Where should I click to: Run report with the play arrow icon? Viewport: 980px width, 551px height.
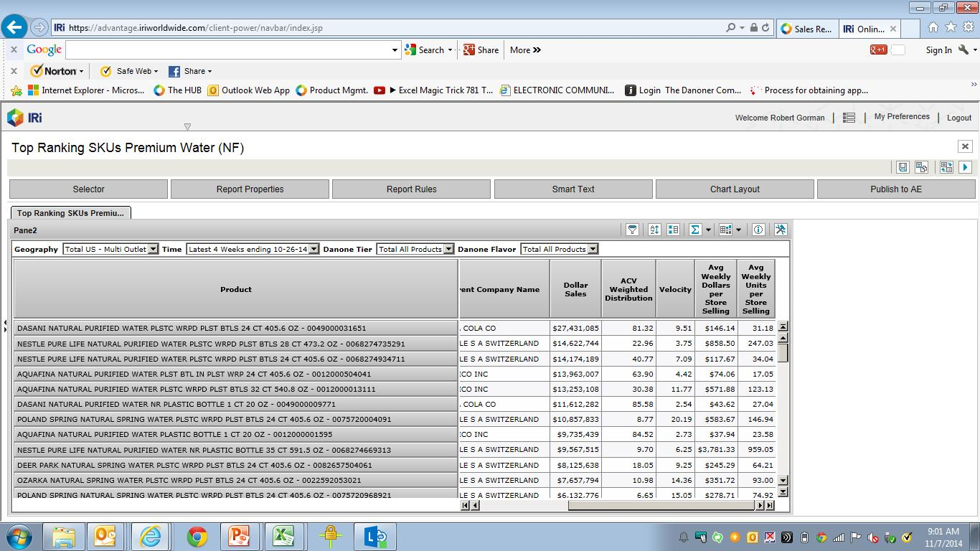point(965,167)
